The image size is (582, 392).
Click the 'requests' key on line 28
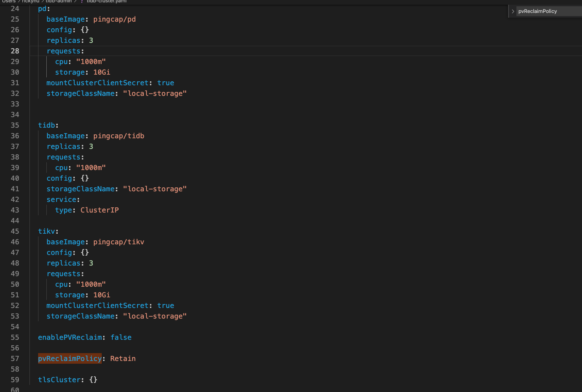pyautogui.click(x=64, y=51)
